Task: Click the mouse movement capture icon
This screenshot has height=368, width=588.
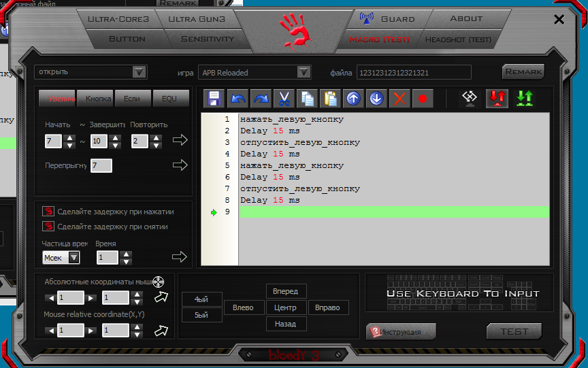Action: point(470,98)
